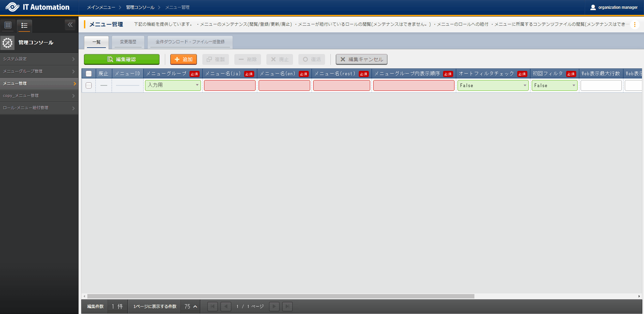Click the メニューID column header
Image resolution: width=644 pixels, height=314 pixels.
[127, 74]
